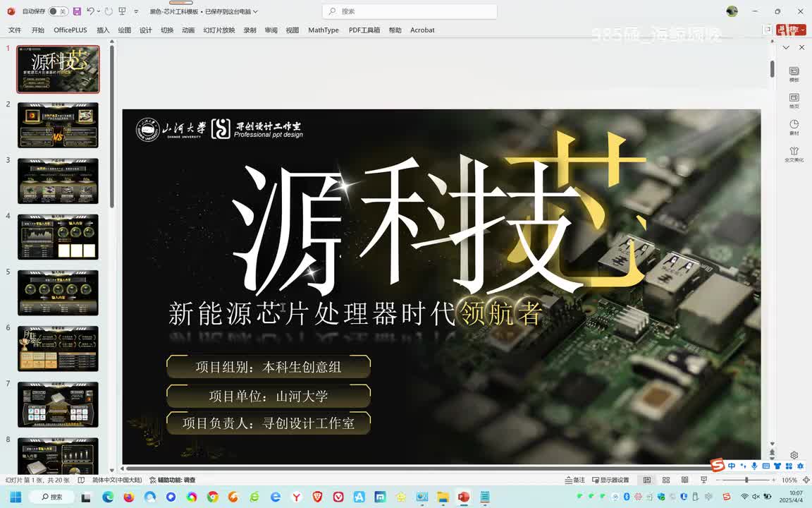
Task: Open the 素材 materials icon
Action: click(794, 128)
